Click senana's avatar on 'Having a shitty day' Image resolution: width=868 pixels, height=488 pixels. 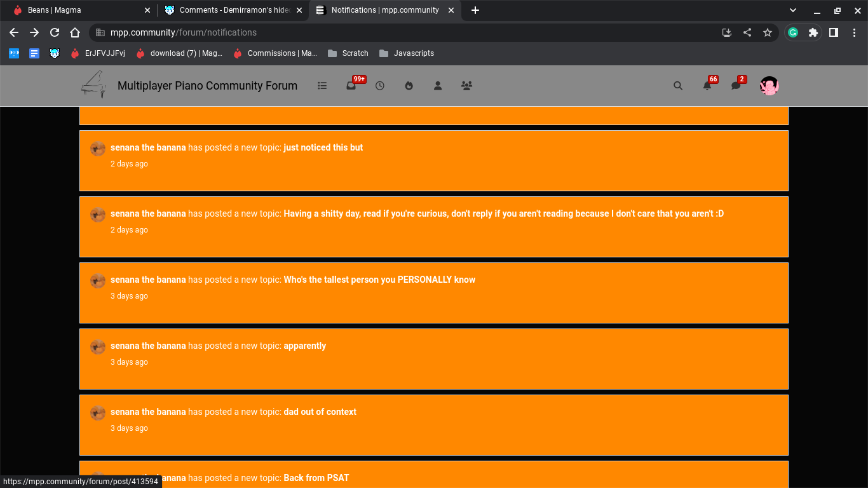(x=98, y=215)
